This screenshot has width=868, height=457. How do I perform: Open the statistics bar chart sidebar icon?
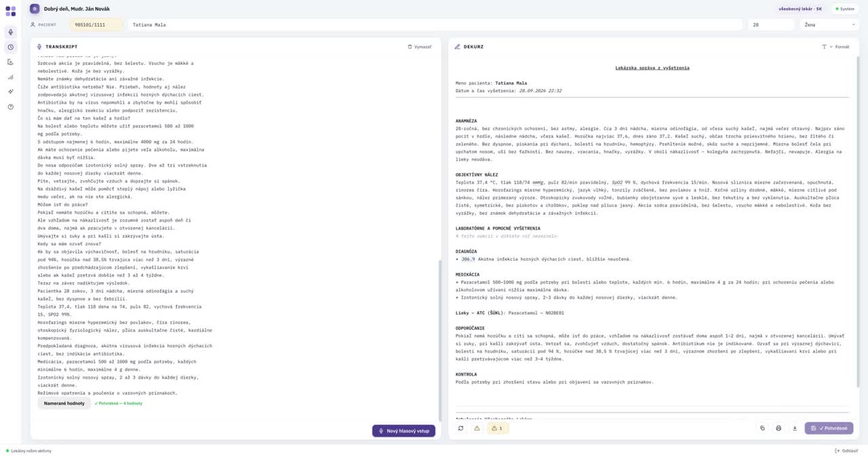click(10, 77)
